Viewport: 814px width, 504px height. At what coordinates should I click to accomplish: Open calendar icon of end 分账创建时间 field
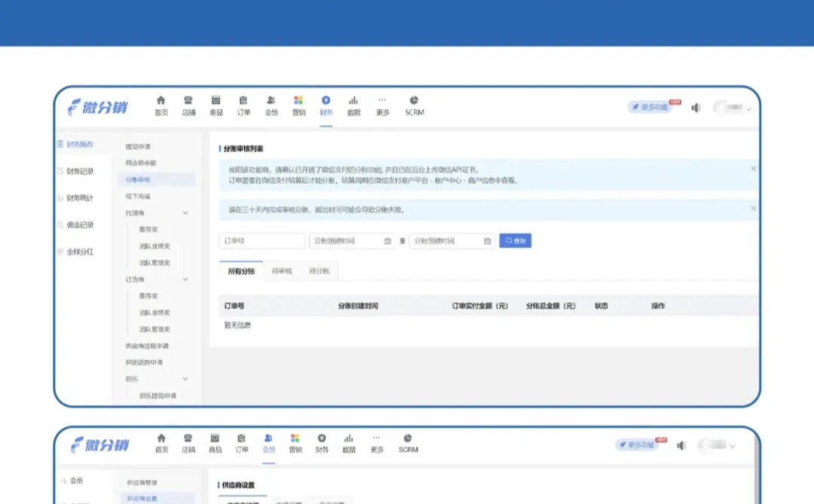[487, 241]
